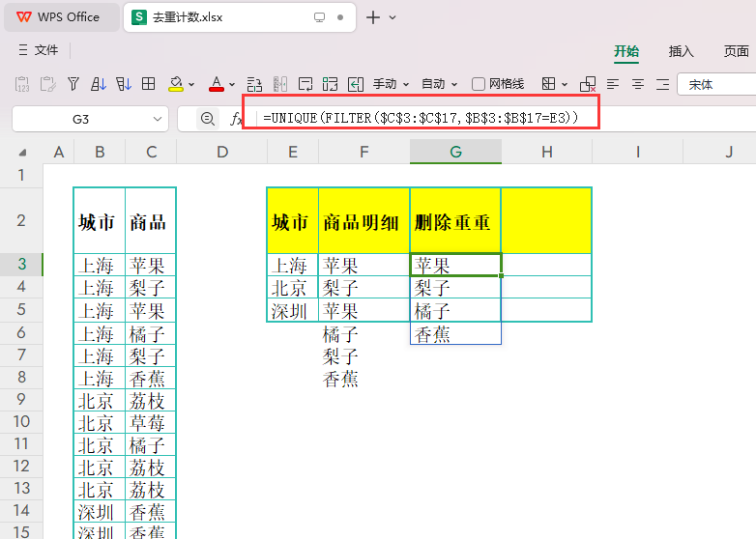Screen dimensions: 756x539
Task: Click the 宋体 font name box
Action: point(716,85)
